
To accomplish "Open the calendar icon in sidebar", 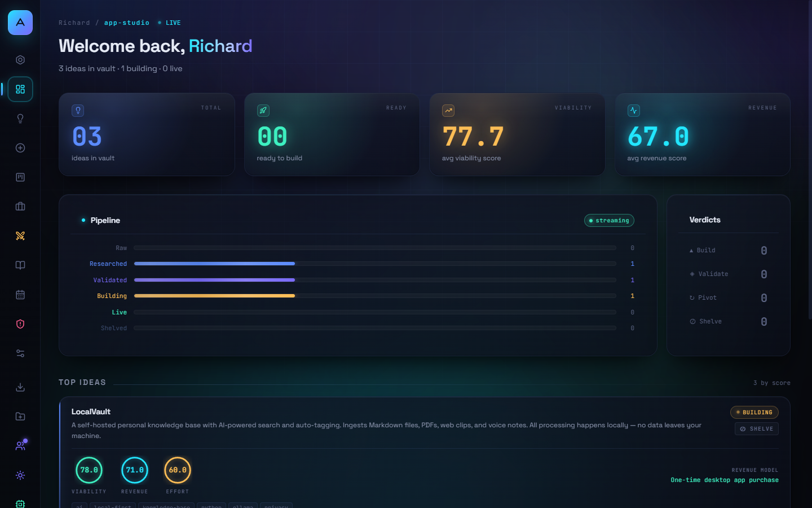I will click(x=20, y=295).
